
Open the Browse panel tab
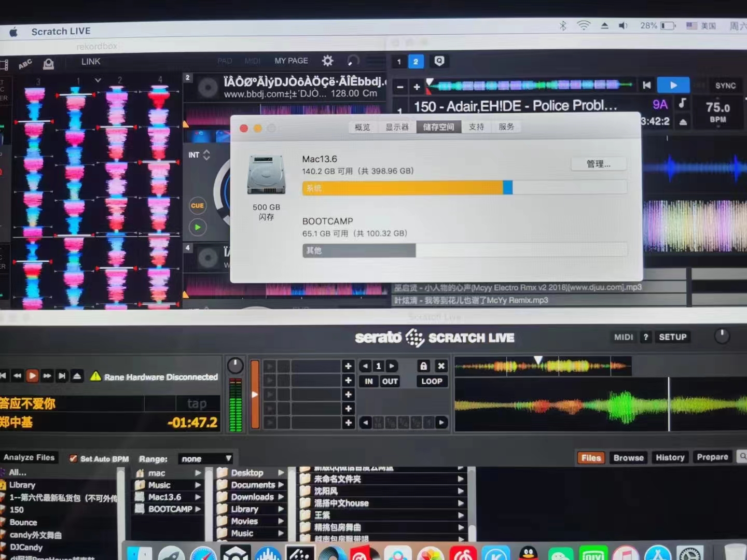[628, 457]
